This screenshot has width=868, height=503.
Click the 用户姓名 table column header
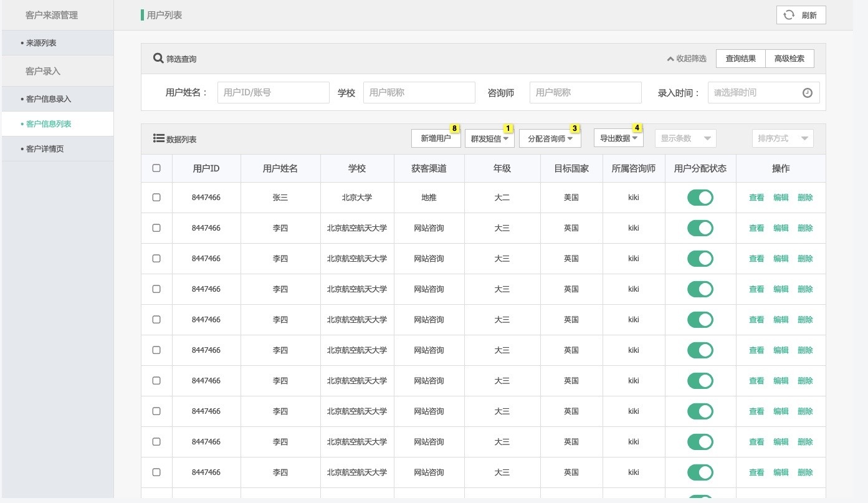[280, 168]
